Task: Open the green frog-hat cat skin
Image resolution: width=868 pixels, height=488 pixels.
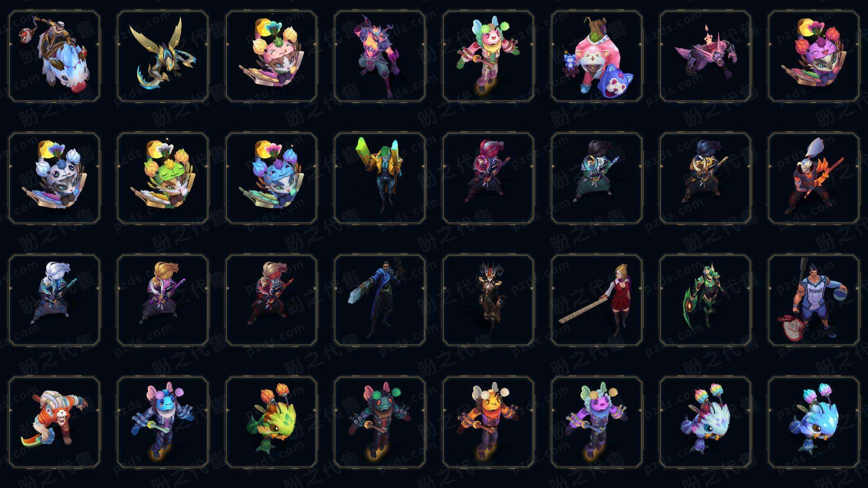Action: 163,178
